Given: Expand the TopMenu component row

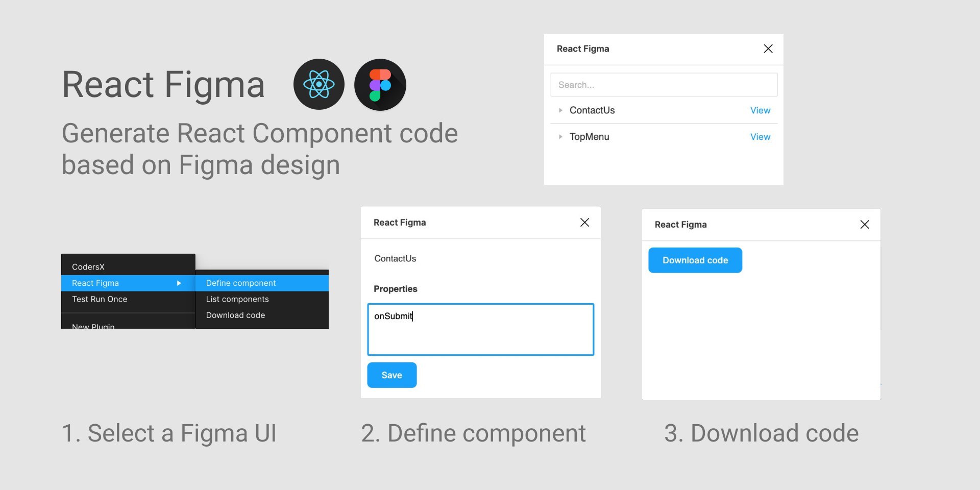Looking at the screenshot, I should pyautogui.click(x=560, y=137).
